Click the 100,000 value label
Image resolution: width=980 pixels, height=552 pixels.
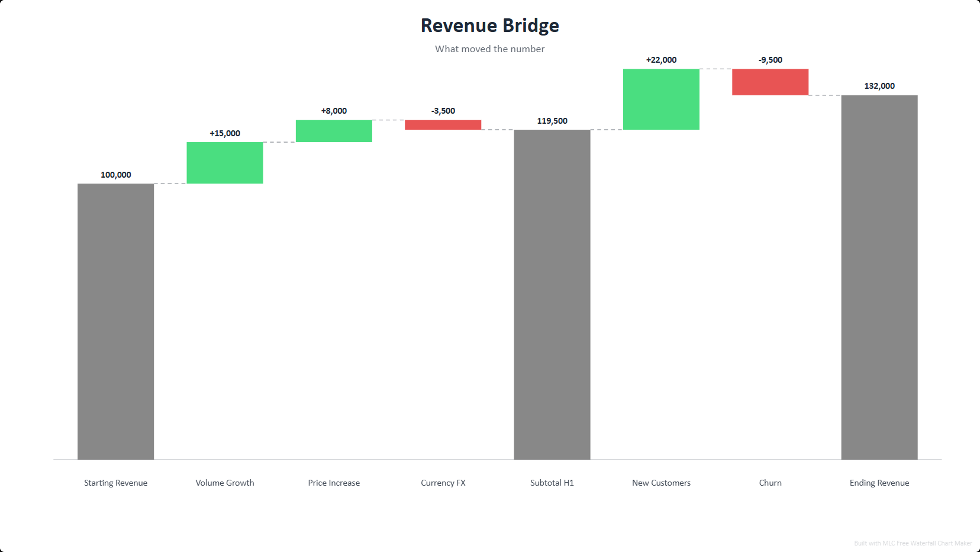pos(116,175)
